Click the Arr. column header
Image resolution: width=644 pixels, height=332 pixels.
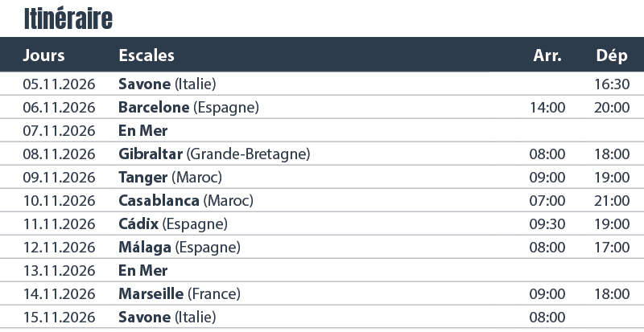point(547,55)
